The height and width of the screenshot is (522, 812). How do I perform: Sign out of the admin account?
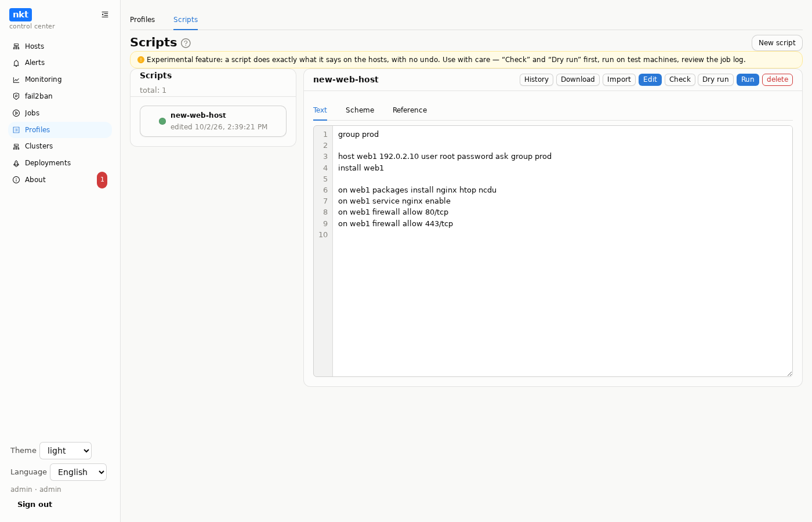pyautogui.click(x=35, y=505)
